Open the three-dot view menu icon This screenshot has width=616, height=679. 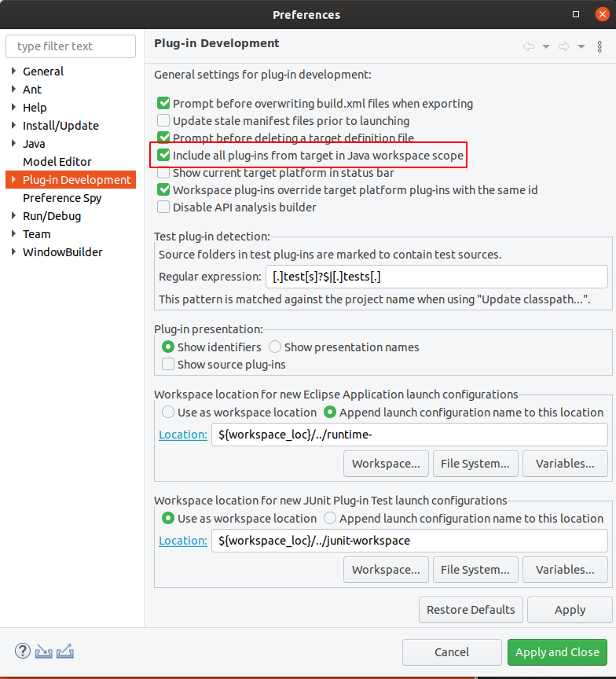[x=599, y=46]
